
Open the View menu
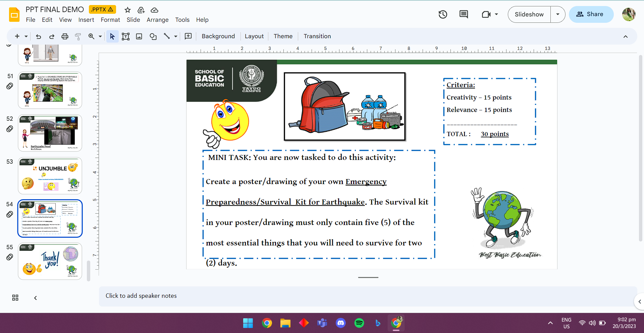[65, 20]
